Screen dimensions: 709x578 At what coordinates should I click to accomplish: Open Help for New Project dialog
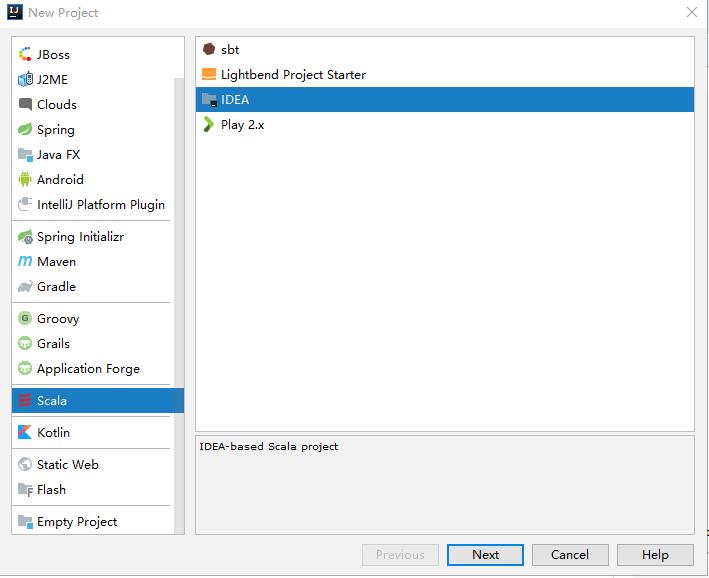click(655, 555)
